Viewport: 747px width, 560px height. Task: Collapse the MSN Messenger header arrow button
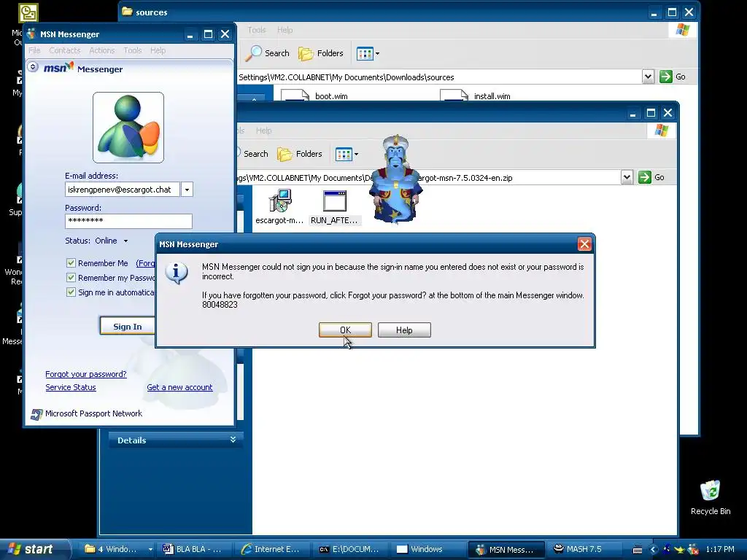pos(33,66)
